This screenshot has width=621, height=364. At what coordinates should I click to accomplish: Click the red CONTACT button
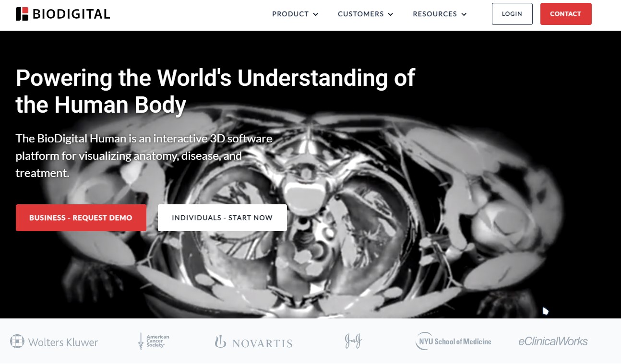pyautogui.click(x=566, y=14)
